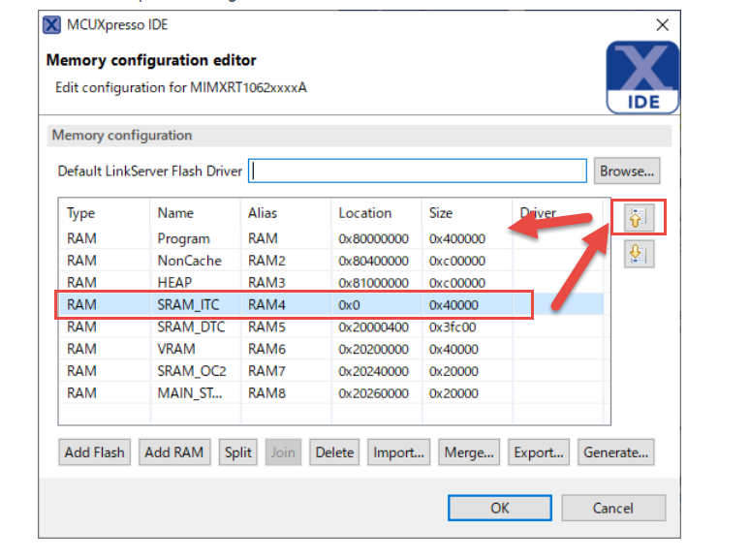Click location 0x20240000 cell

tap(374, 371)
